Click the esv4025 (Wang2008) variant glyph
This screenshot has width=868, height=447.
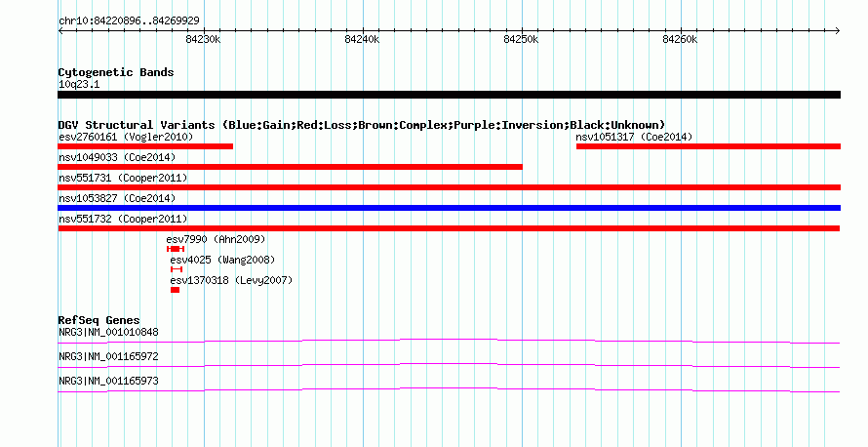click(177, 269)
